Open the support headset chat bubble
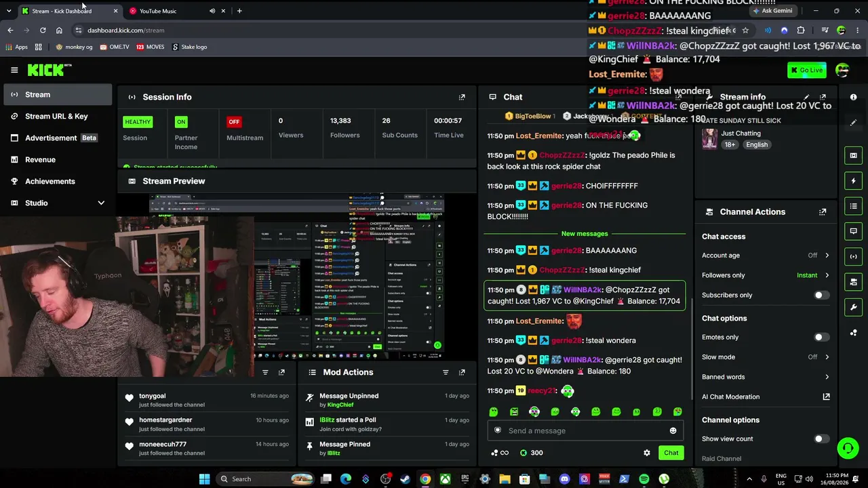 (x=848, y=448)
